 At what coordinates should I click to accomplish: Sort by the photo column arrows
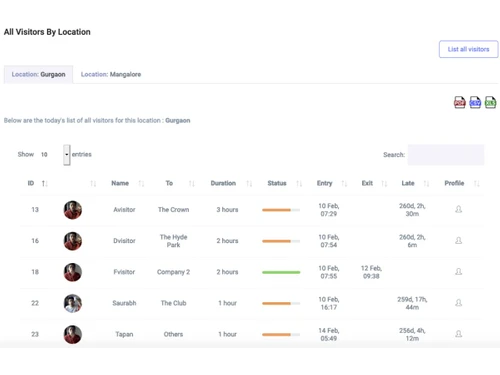(93, 183)
